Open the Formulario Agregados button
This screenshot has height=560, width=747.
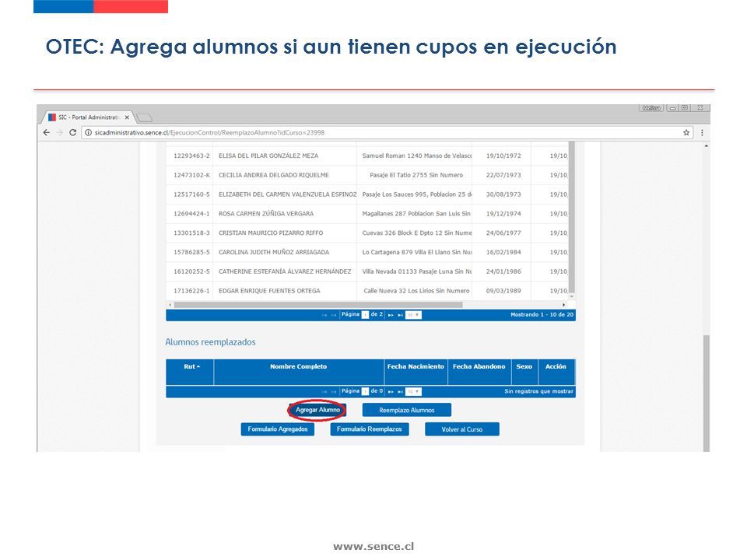(278, 429)
